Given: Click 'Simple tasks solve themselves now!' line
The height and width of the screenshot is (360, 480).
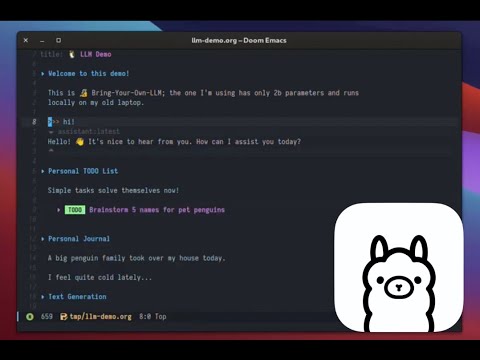Looking at the screenshot, I should click(113, 191).
